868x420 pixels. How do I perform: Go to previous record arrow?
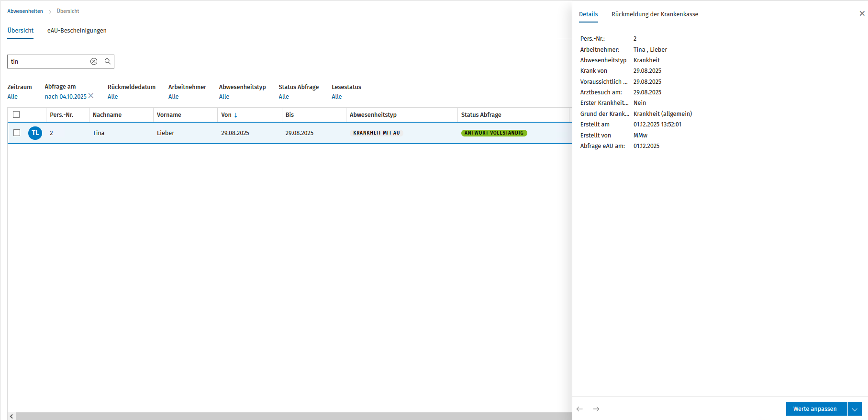[x=579, y=409]
